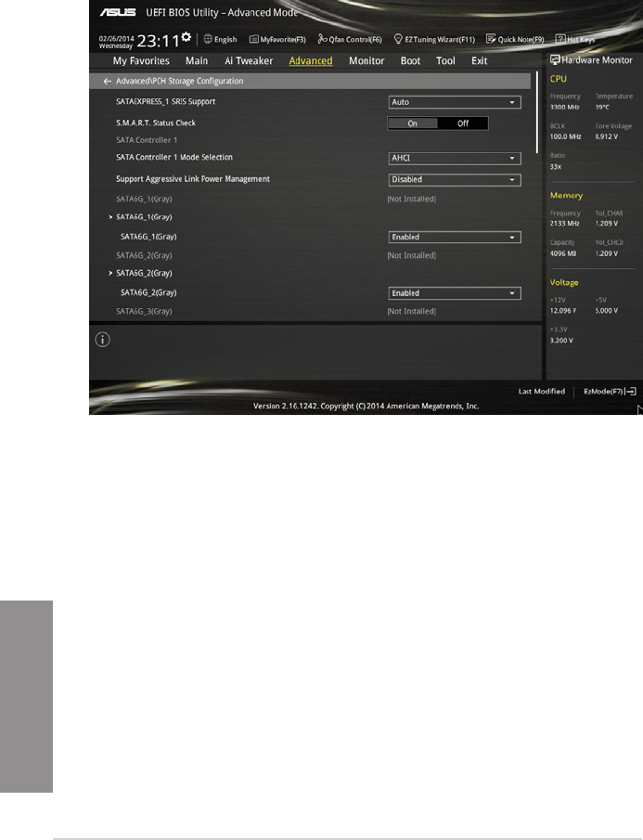Switch to the Tool tab
This screenshot has height=840, width=643.
[x=445, y=61]
